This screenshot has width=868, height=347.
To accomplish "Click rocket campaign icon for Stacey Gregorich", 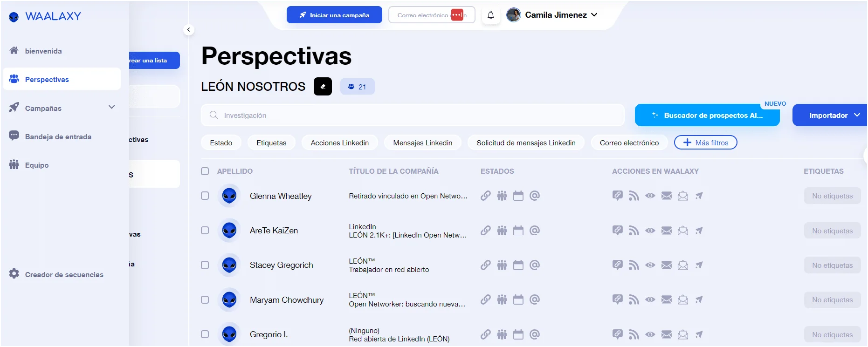I will tap(699, 265).
